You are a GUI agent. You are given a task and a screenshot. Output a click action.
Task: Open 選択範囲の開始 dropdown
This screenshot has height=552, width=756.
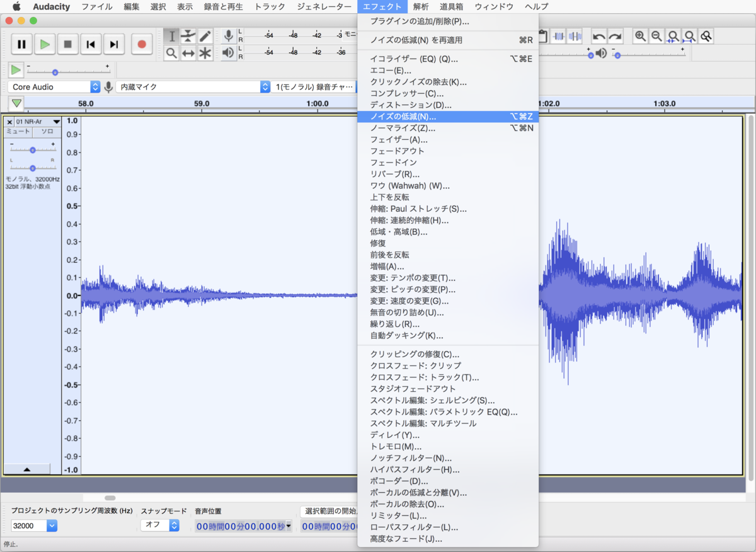click(x=329, y=511)
